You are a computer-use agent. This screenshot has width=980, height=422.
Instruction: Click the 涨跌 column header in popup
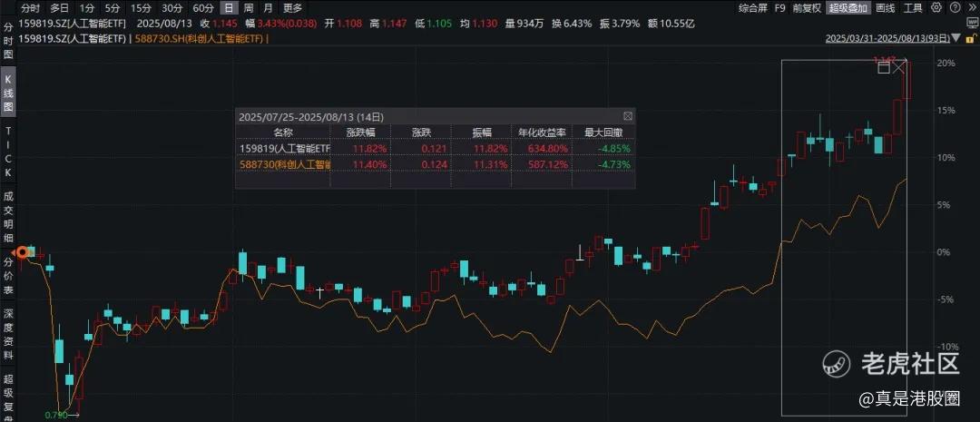click(421, 132)
